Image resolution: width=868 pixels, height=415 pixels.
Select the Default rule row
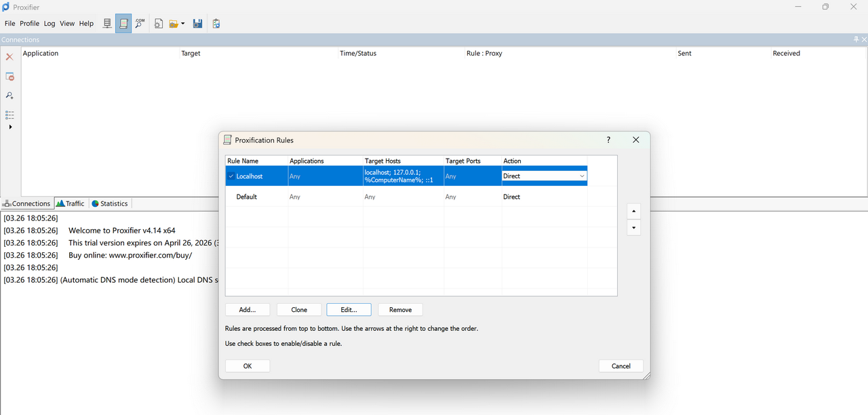pos(247,197)
